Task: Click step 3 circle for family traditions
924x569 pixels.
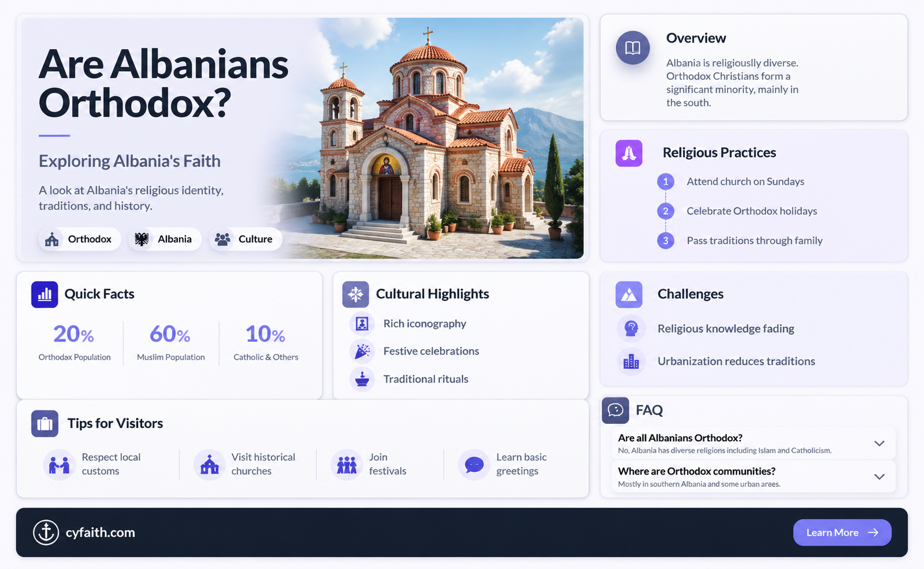Action: (x=666, y=241)
